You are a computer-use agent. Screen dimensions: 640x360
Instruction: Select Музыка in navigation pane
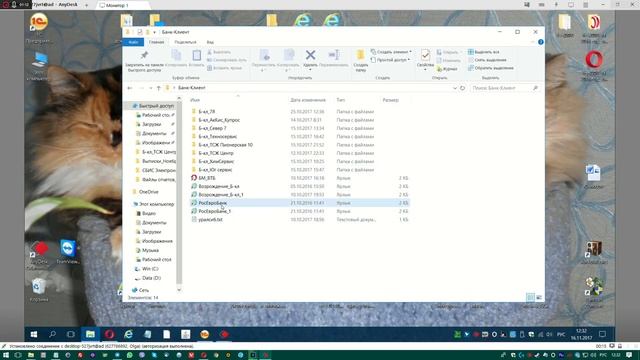(x=150, y=250)
